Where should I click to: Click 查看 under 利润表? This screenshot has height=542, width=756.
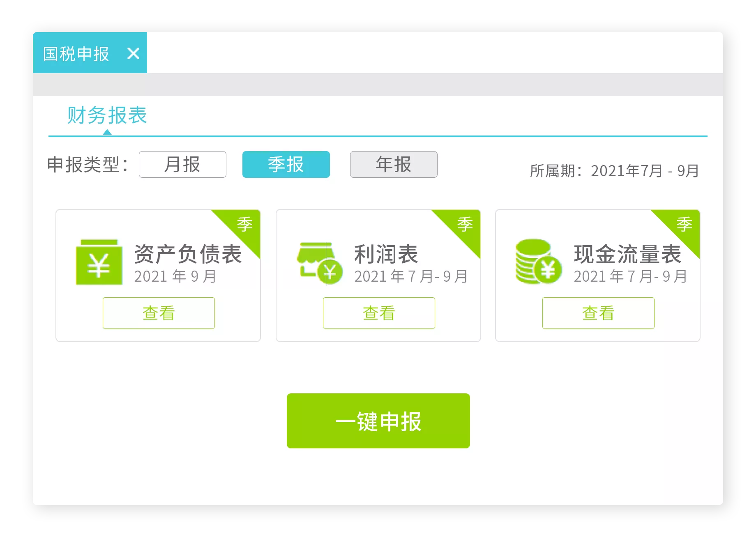(378, 313)
